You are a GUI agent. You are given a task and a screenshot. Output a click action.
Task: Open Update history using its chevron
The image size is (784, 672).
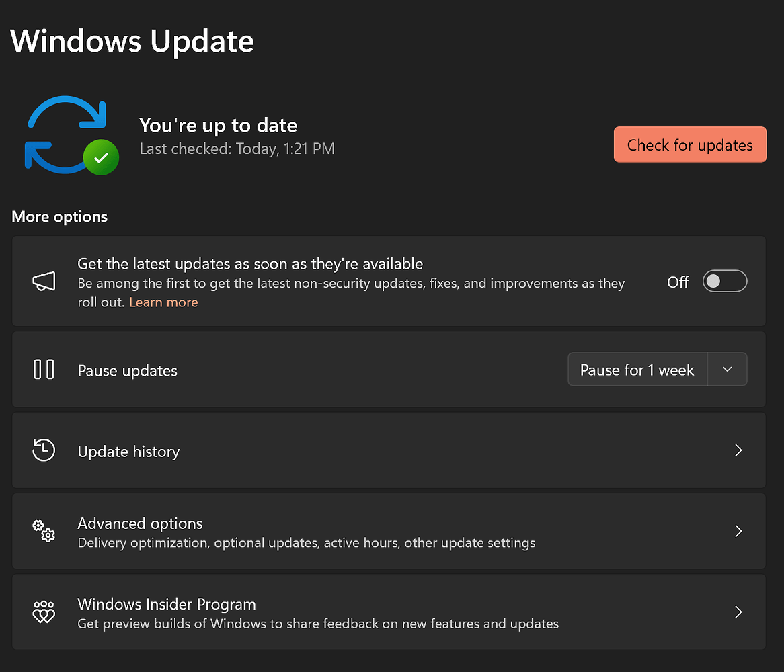click(x=738, y=450)
